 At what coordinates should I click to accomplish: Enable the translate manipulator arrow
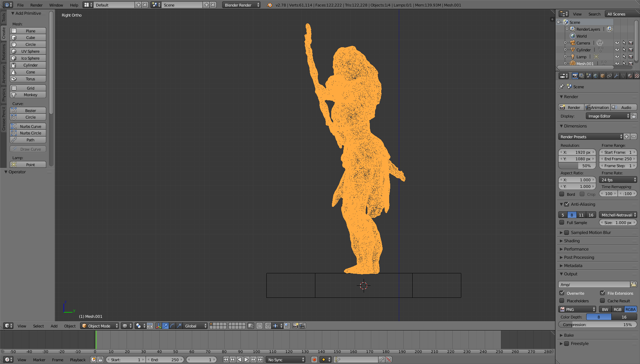coord(165,326)
